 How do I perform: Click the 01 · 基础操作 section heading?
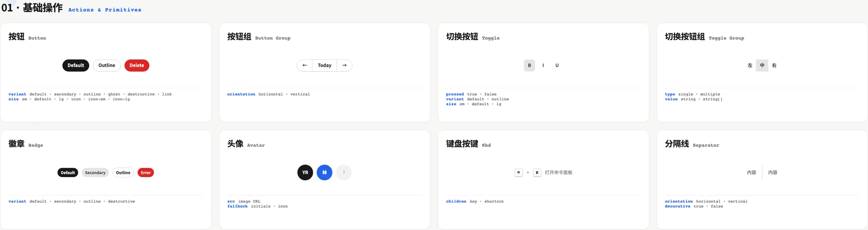pyautogui.click(x=32, y=8)
